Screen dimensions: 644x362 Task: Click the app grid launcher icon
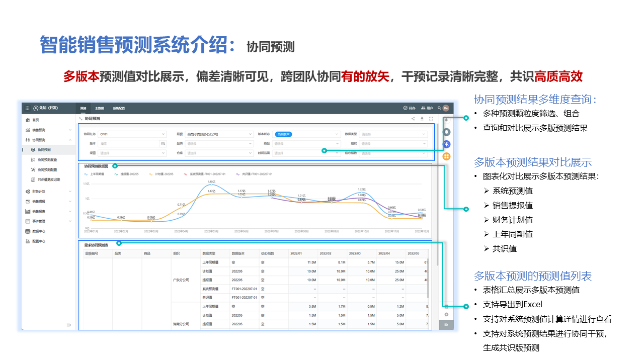[x=27, y=108]
